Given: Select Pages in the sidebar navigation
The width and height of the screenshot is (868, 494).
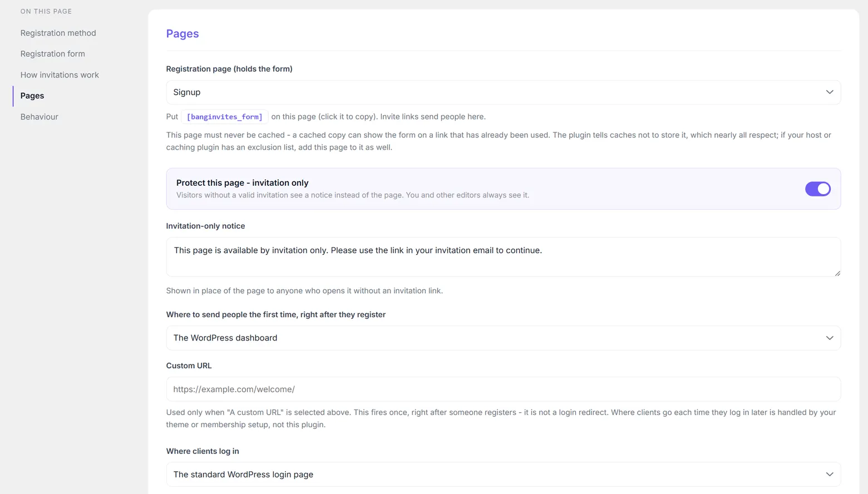Looking at the screenshot, I should (x=32, y=96).
